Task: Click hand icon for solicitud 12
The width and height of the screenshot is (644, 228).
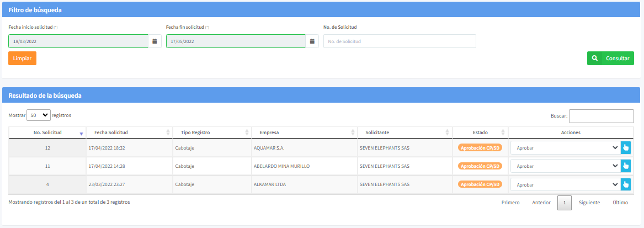Action: click(x=625, y=148)
